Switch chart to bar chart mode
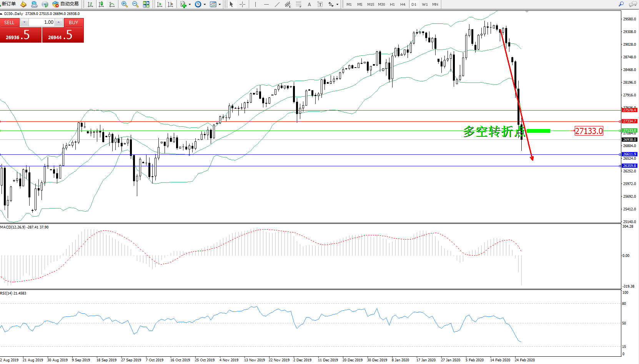The image size is (639, 364). tap(90, 4)
